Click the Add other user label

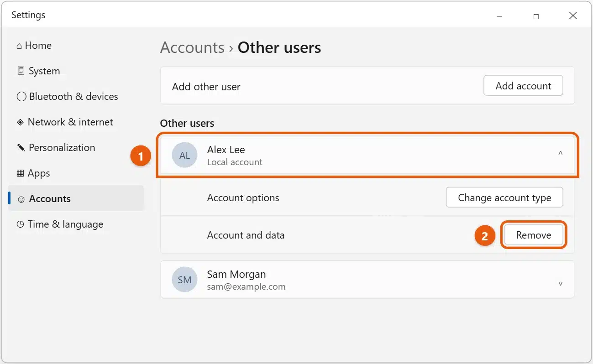tap(206, 87)
